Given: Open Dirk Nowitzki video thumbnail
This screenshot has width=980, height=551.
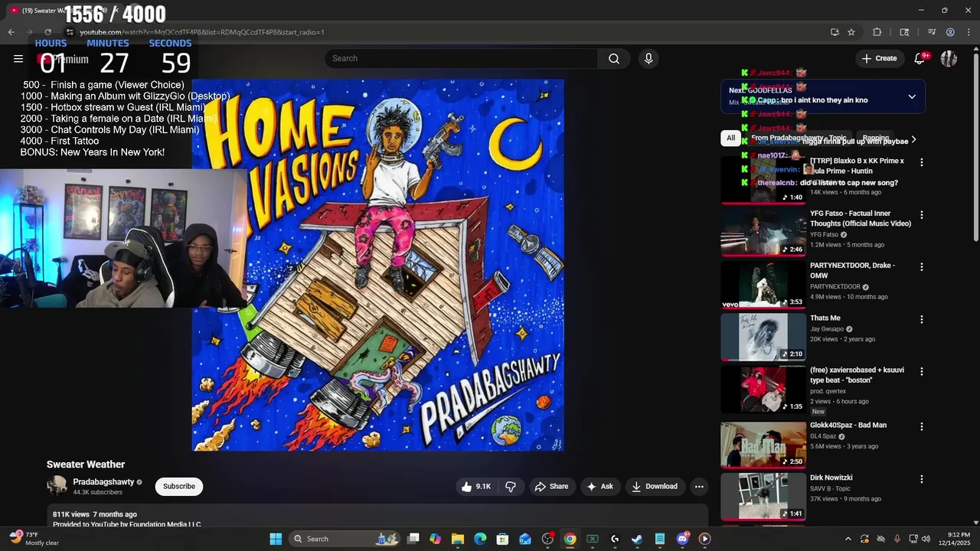Looking at the screenshot, I should (763, 497).
